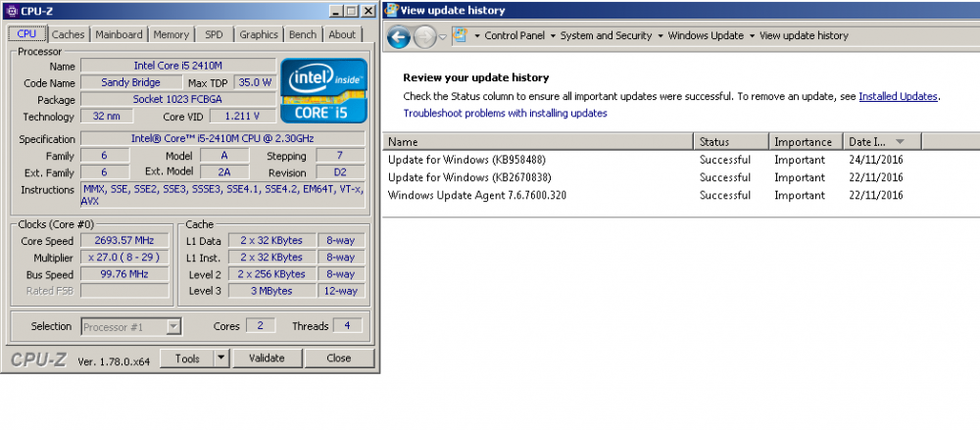Viewport: 980px width, 430px height.
Task: Click sort arrow on Date Installed column
Action: [900, 142]
